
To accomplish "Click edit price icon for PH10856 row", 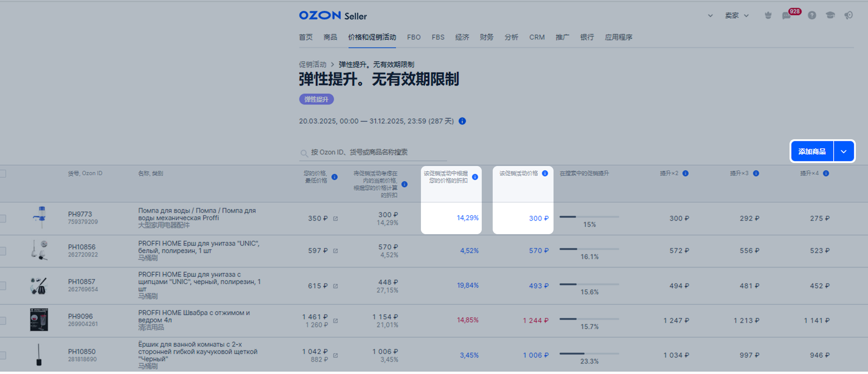I will [335, 251].
